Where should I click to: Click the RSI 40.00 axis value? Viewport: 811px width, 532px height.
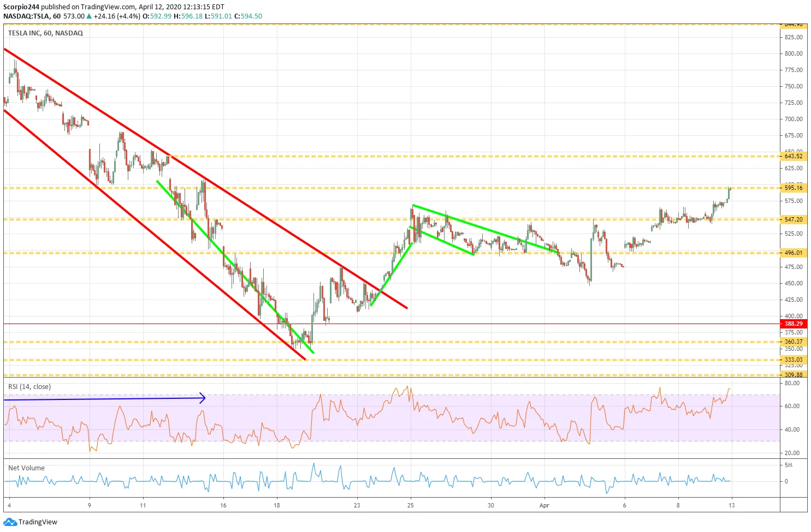[792, 429]
